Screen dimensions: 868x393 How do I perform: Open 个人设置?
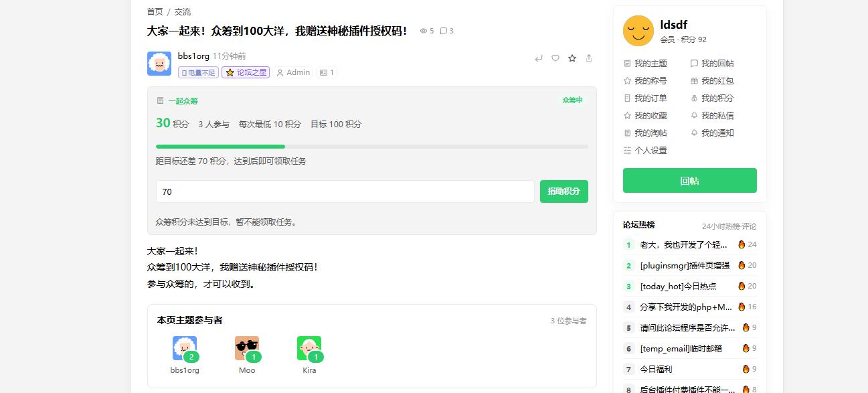click(645, 151)
